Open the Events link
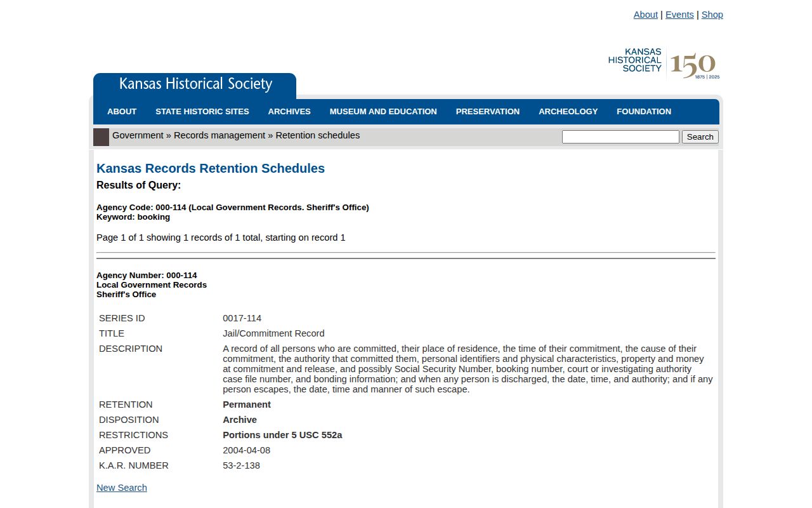Viewport: 812px width, 508px height. (679, 15)
